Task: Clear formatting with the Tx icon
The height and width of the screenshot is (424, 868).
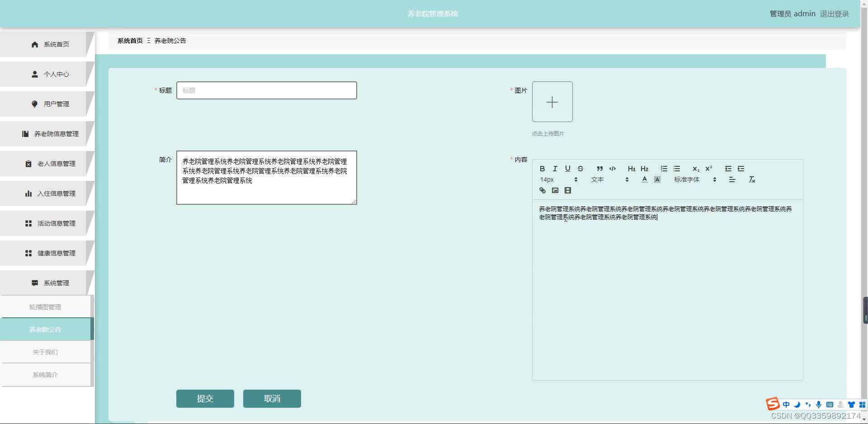Action: point(752,179)
